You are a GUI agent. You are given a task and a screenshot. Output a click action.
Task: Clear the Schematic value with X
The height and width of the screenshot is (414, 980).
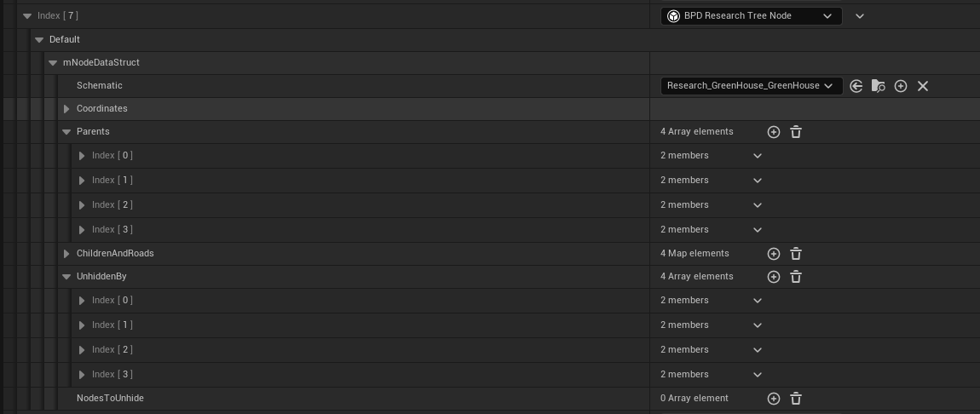tap(923, 86)
